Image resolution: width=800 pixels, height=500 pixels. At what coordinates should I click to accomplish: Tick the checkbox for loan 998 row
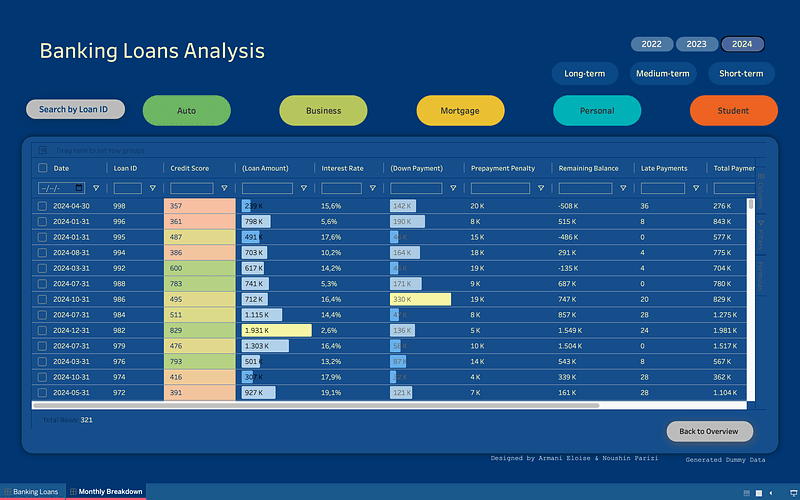click(x=42, y=206)
